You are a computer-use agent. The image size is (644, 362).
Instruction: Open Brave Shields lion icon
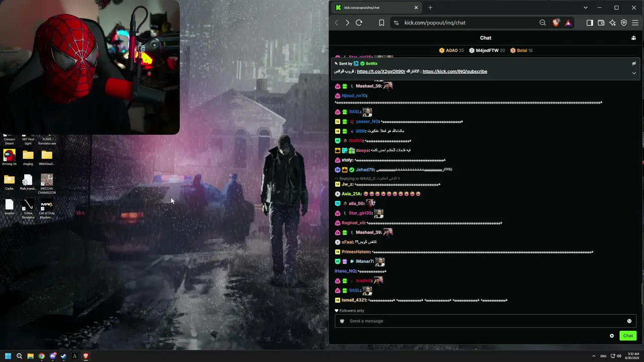(556, 23)
